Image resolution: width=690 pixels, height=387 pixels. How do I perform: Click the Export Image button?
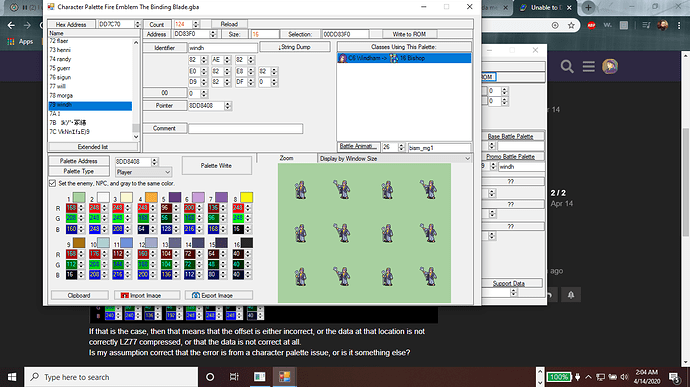[219, 295]
